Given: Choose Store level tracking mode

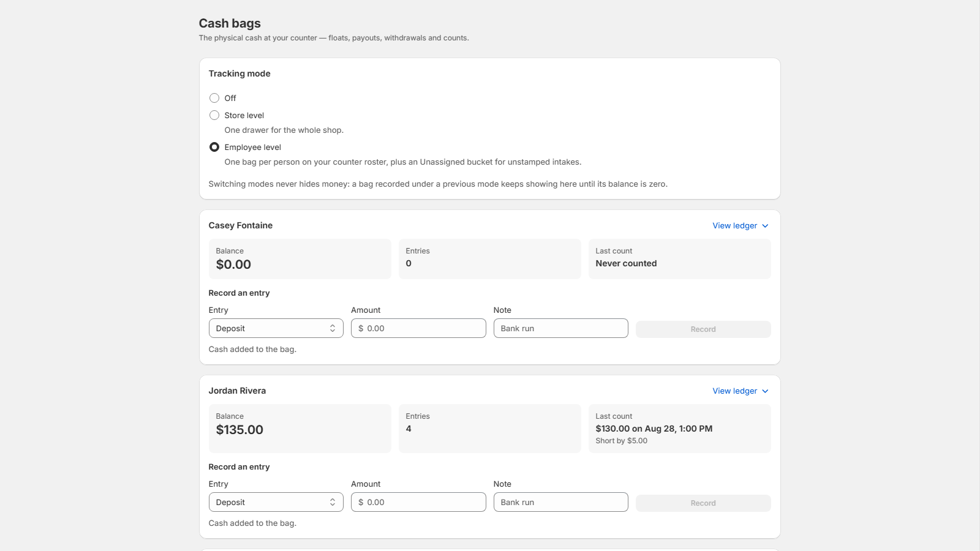Looking at the screenshot, I should pos(214,115).
